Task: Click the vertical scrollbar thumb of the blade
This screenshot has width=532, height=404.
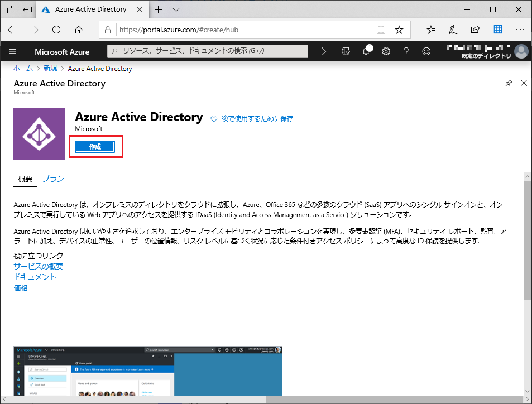Action: pos(527,240)
